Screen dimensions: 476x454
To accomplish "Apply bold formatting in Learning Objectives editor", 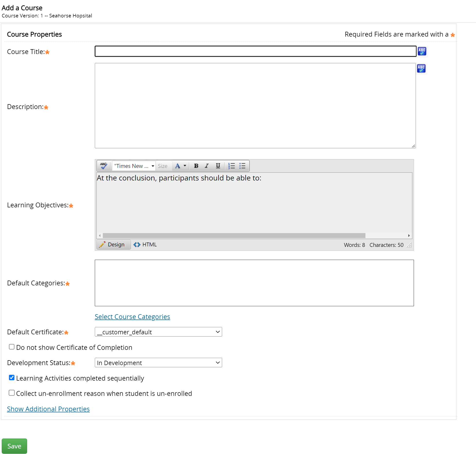I will coord(196,166).
